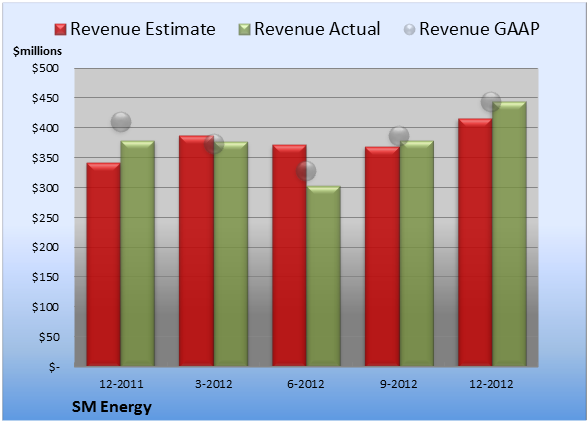The width and height of the screenshot is (588, 422).
Task: Click the $millions axis title
Action: click(x=37, y=51)
